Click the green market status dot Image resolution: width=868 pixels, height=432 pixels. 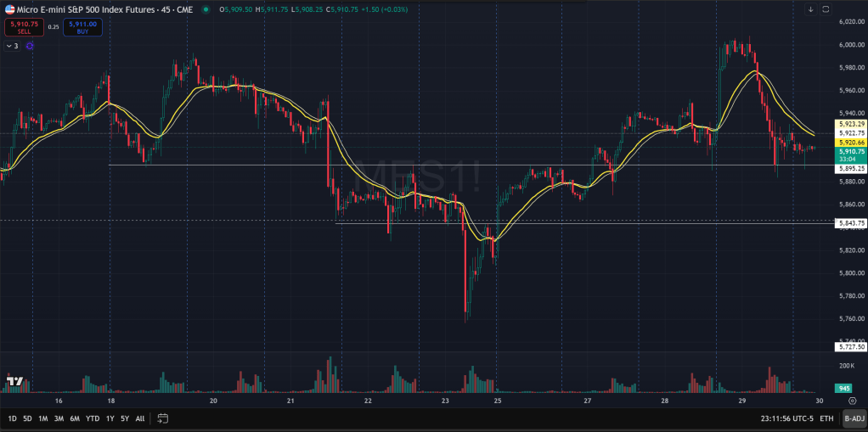206,9
